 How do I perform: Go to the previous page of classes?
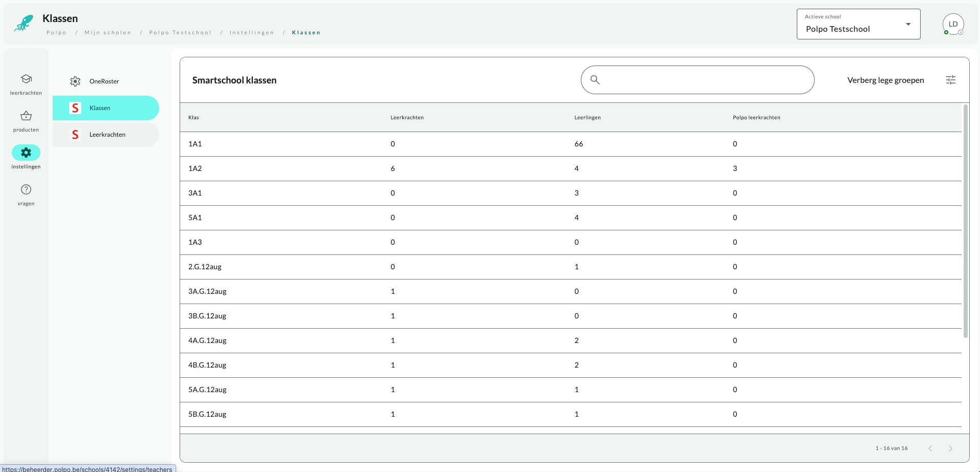coord(930,448)
